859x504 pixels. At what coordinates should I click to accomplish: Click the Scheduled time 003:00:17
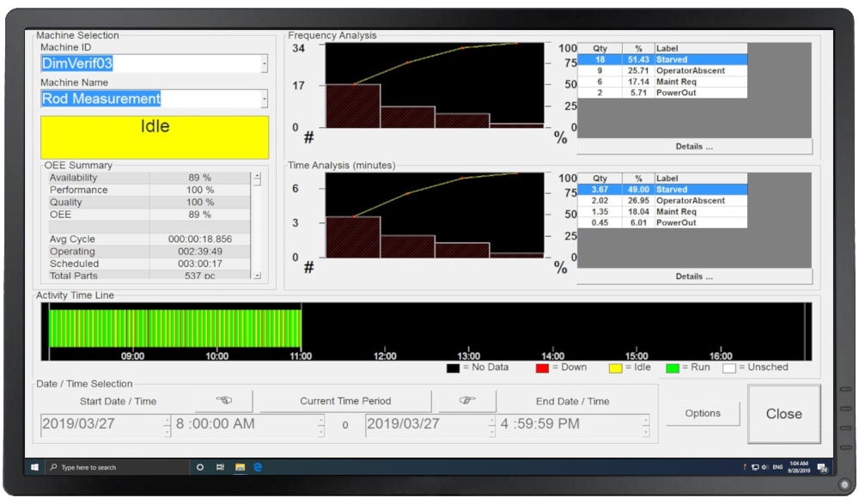pos(200,264)
